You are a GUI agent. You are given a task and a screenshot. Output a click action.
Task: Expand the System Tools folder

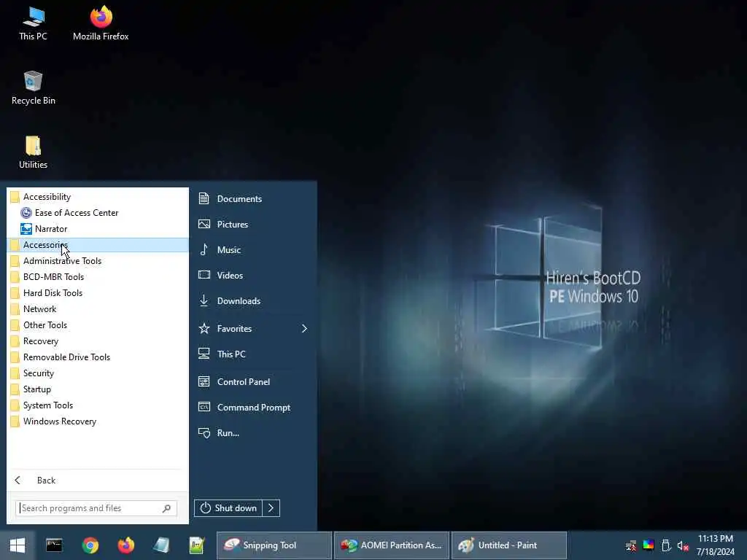pos(98,405)
